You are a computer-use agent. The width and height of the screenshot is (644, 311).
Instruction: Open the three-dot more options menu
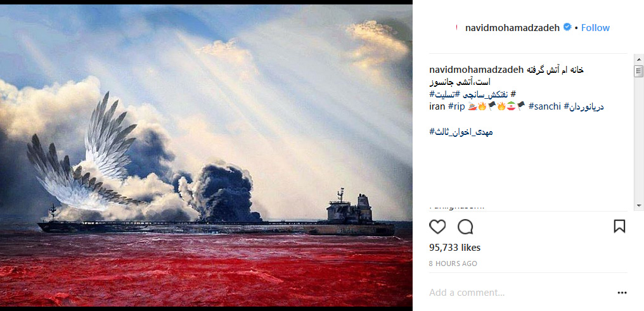pos(622,293)
